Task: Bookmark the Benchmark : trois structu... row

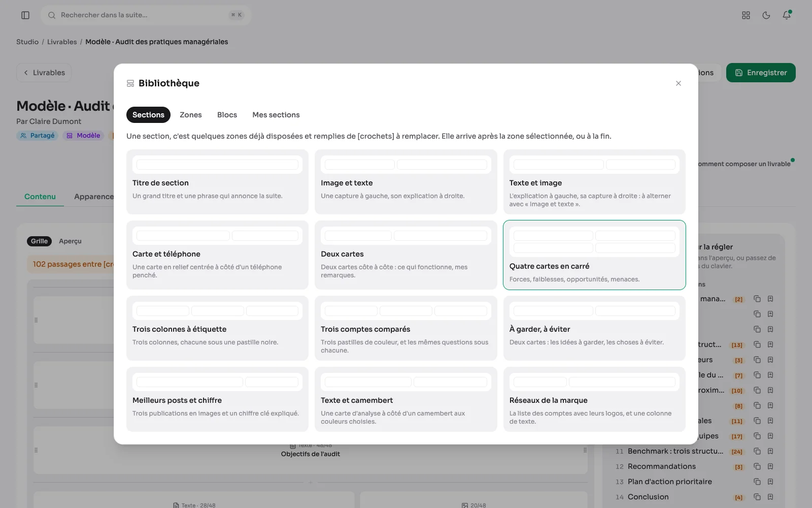Action: point(770,451)
